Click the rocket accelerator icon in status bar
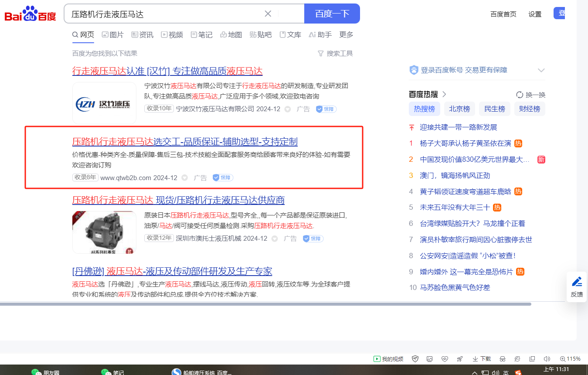Viewport: 588px width, 375px height. click(x=459, y=359)
